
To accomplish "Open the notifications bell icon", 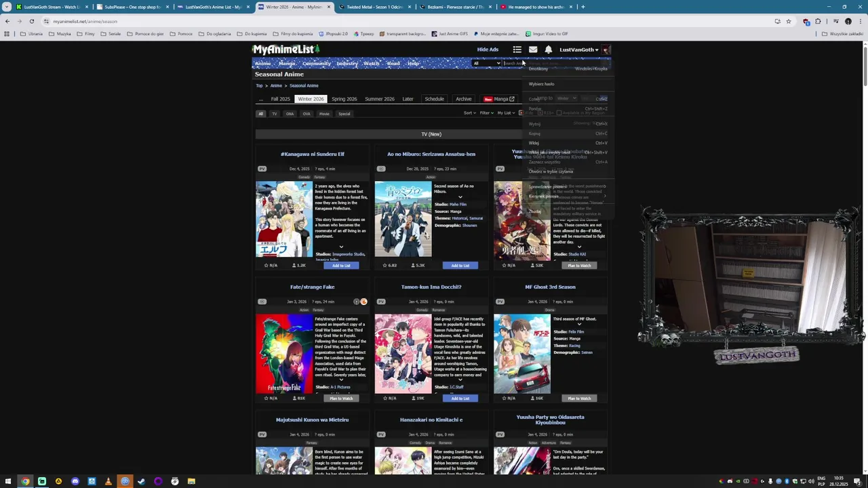I will pyautogui.click(x=549, y=49).
